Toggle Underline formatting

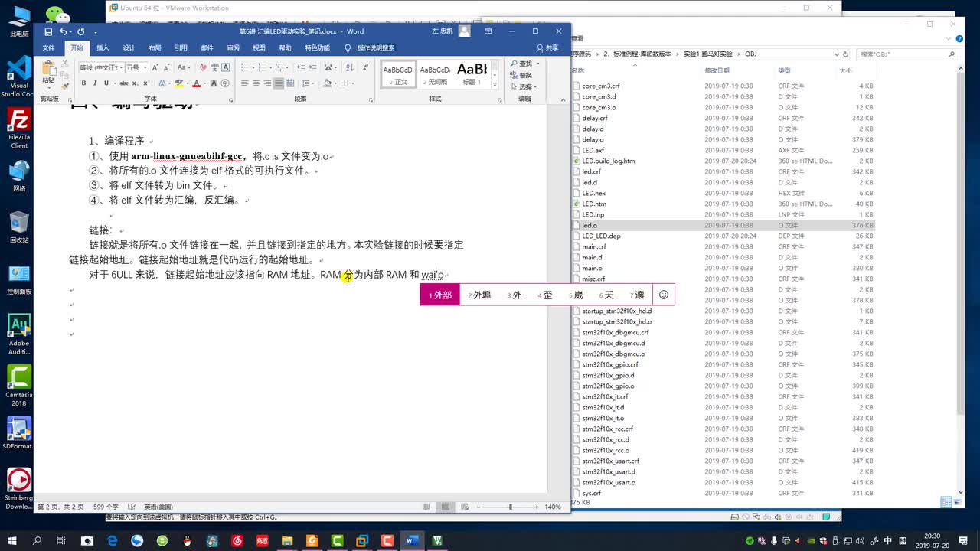coord(106,83)
